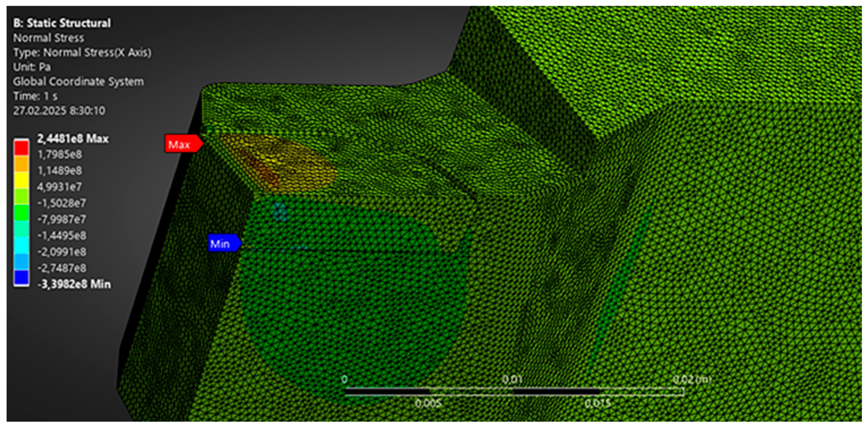Screen dimensions: 868x430
Task: Click the Time: 1 s label
Action: pos(35,96)
